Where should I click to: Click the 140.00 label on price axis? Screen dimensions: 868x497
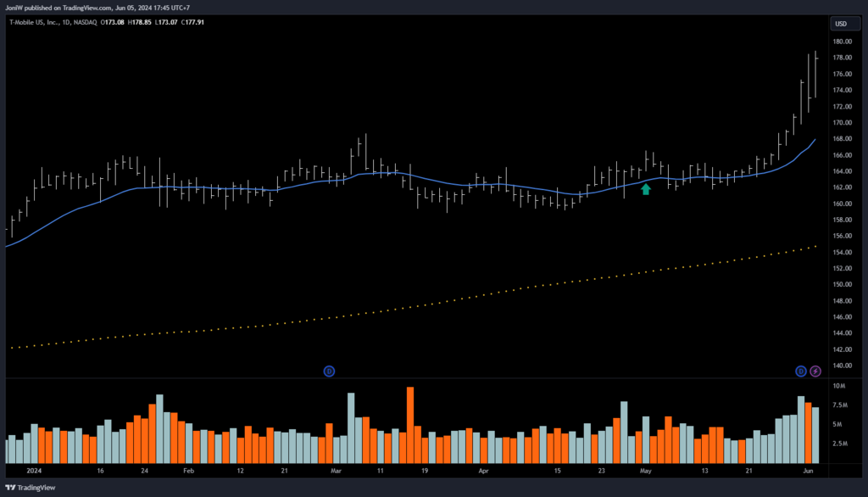point(842,366)
